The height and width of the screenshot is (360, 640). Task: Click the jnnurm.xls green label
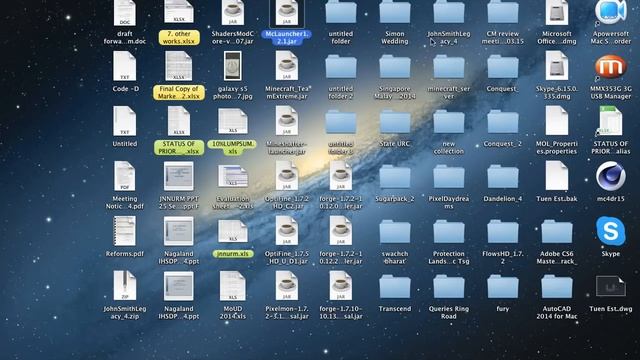point(233,253)
